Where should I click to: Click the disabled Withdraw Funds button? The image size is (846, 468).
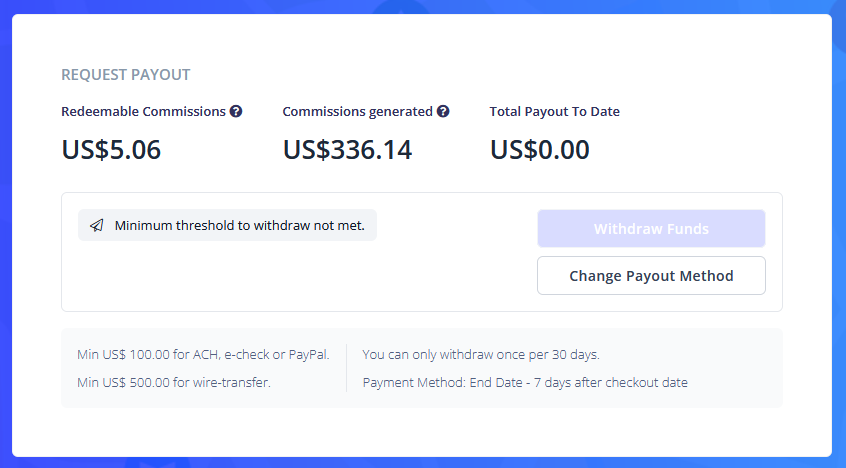coord(651,228)
